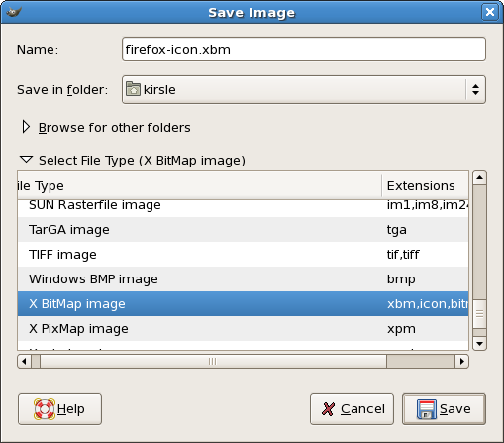Click the folder combo up-down arrows

point(475,89)
